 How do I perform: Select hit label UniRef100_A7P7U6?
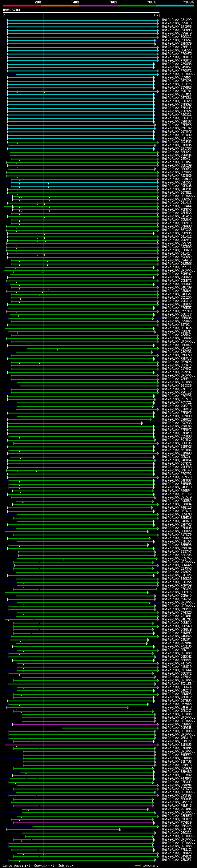(x=177, y=829)
